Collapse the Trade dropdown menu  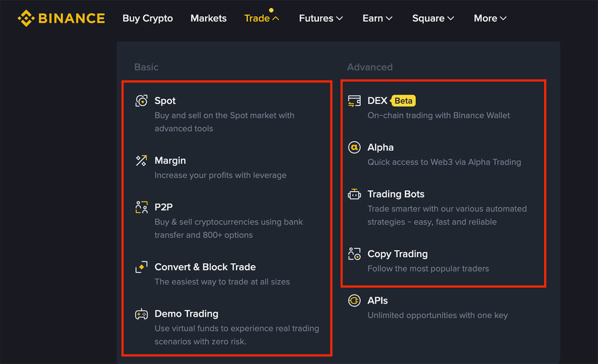(x=261, y=18)
